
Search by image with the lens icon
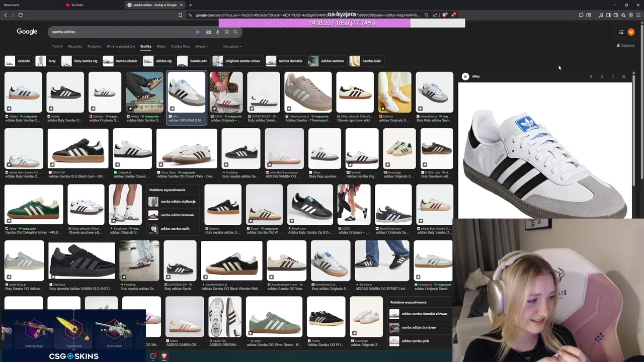click(226, 32)
